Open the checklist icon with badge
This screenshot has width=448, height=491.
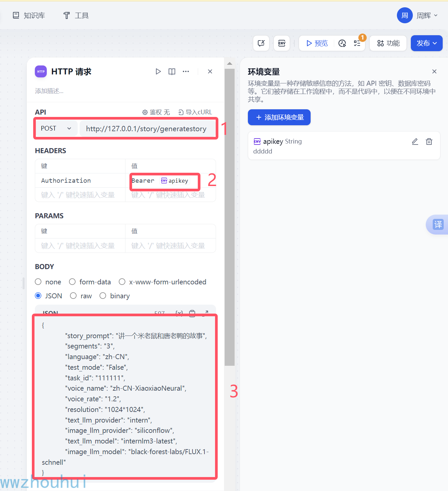click(x=357, y=43)
